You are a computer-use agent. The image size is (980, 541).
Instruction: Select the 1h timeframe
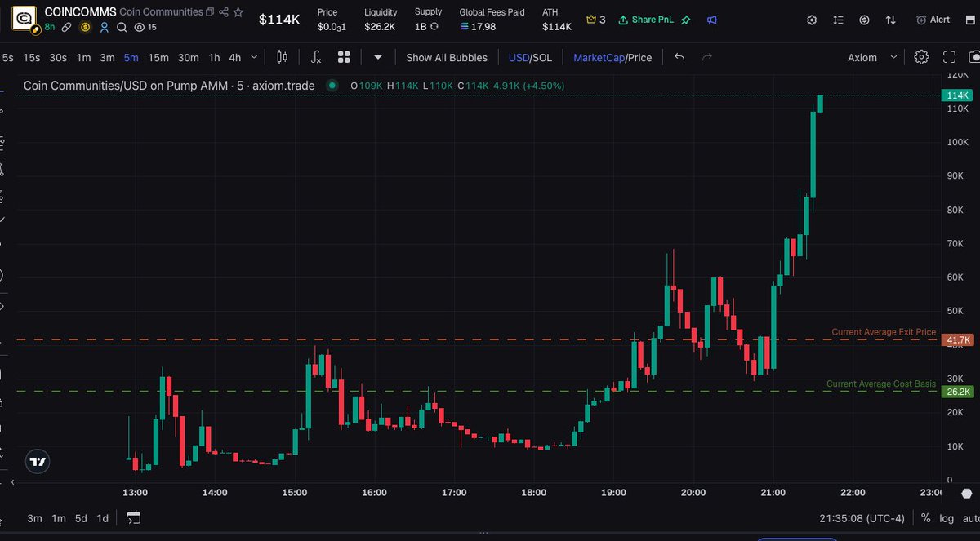tap(214, 57)
